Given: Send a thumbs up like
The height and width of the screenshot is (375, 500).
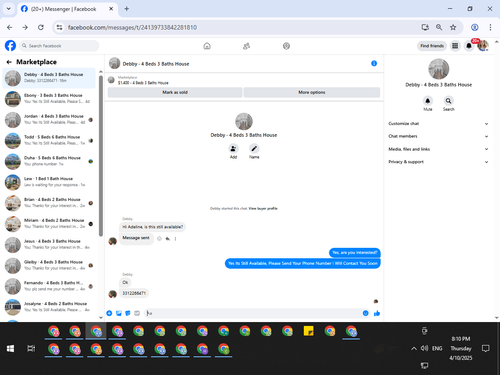Looking at the screenshot, I should (x=377, y=313).
